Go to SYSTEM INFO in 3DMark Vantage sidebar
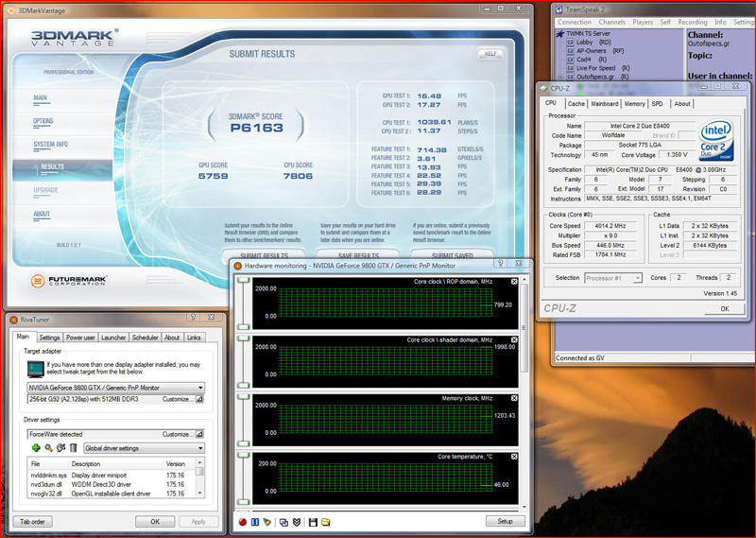The width and height of the screenshot is (756, 538). tap(51, 145)
